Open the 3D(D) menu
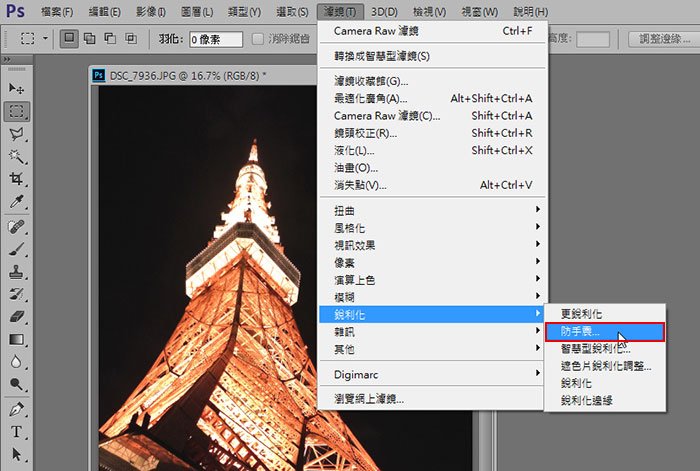The width and height of the screenshot is (700, 471). (x=385, y=12)
